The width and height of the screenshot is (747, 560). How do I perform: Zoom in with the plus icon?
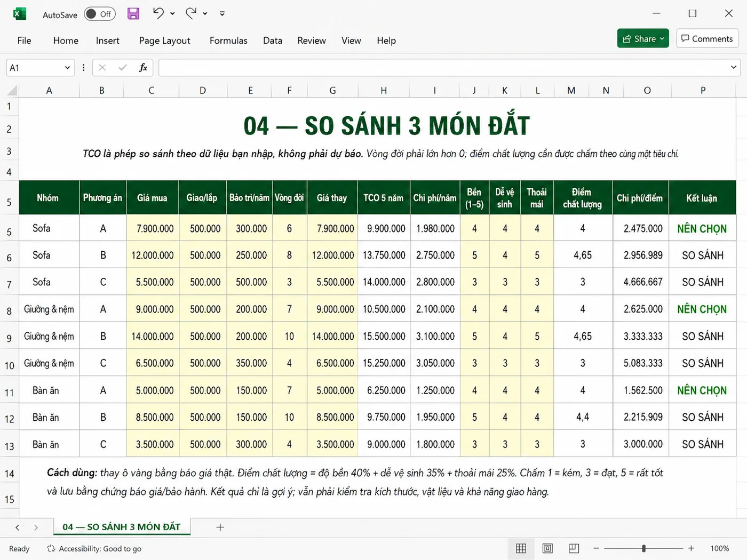691,548
